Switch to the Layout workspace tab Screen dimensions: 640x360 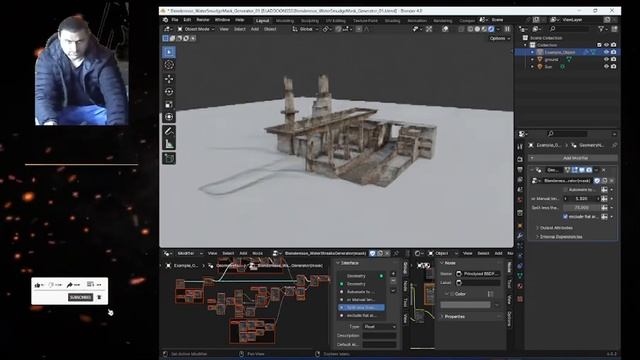(262, 20)
